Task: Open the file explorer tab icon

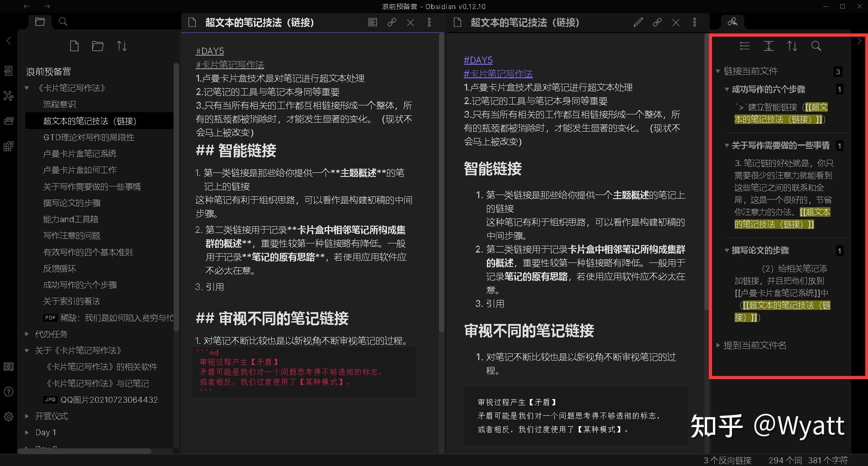Action: pyautogui.click(x=40, y=22)
